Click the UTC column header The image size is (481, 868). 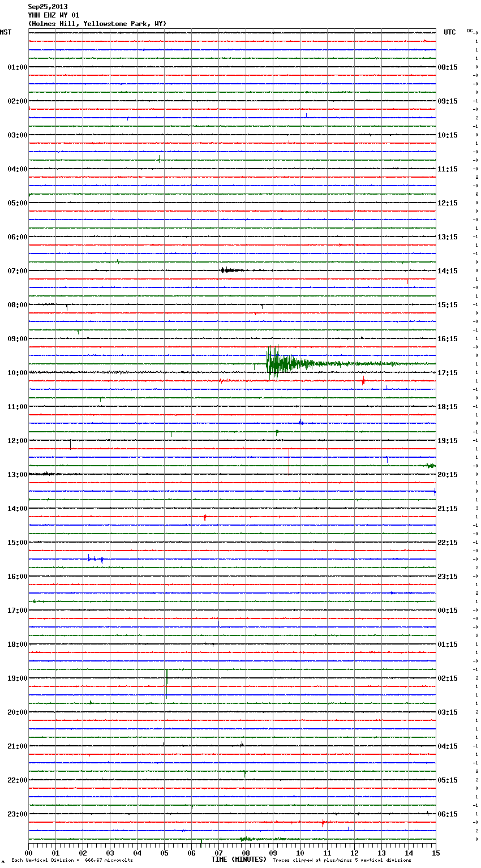tap(450, 32)
